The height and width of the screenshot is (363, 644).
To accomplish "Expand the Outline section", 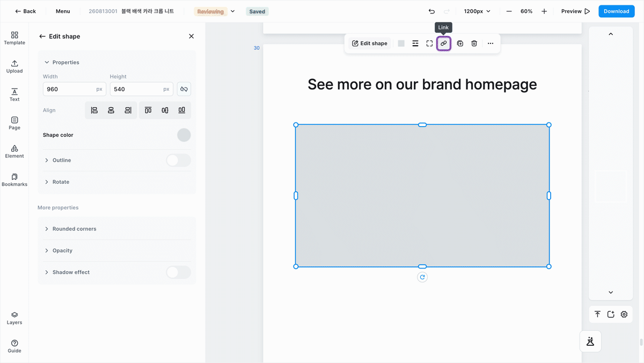I will coord(57,161).
